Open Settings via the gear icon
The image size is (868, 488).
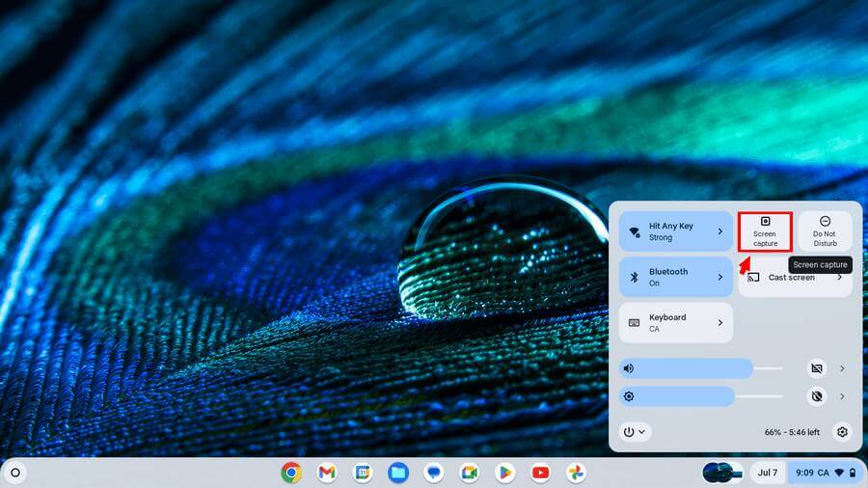[x=842, y=431]
